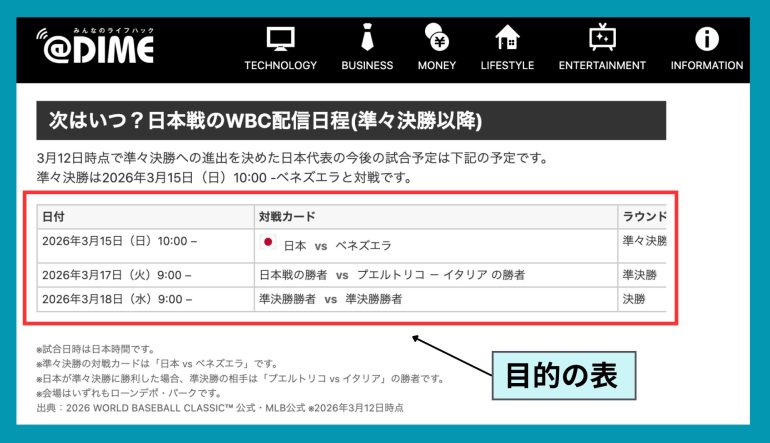Click the 準決勝 round cell
Viewport: 770px width, 443px height.
pos(642,275)
